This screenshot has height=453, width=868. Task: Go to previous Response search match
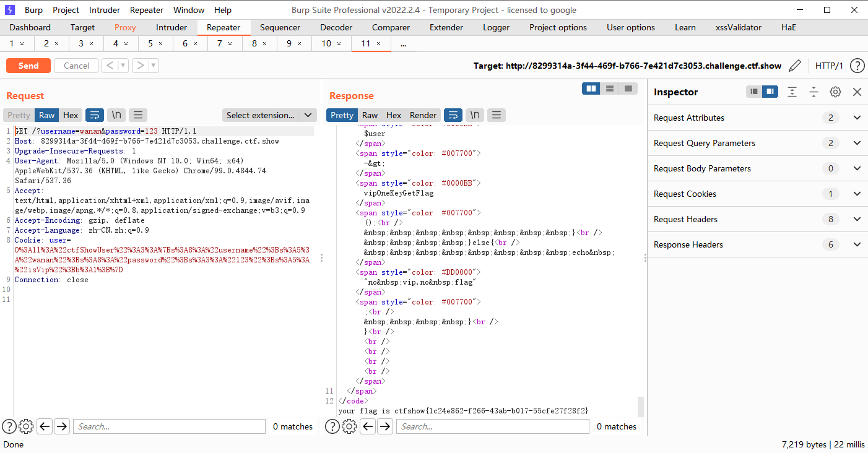pos(368,426)
